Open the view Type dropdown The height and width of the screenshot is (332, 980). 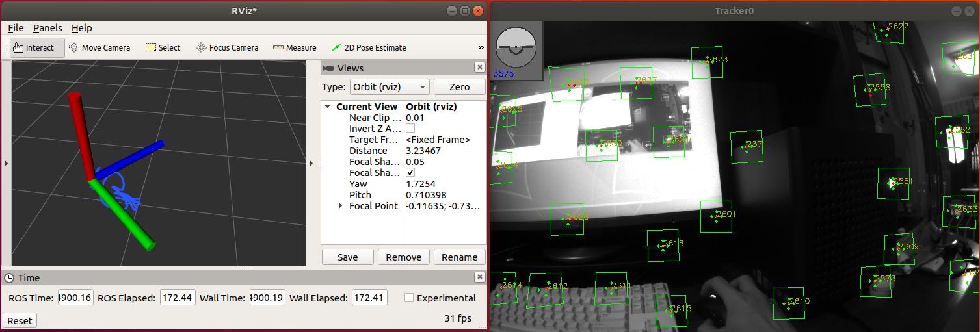pyautogui.click(x=389, y=87)
